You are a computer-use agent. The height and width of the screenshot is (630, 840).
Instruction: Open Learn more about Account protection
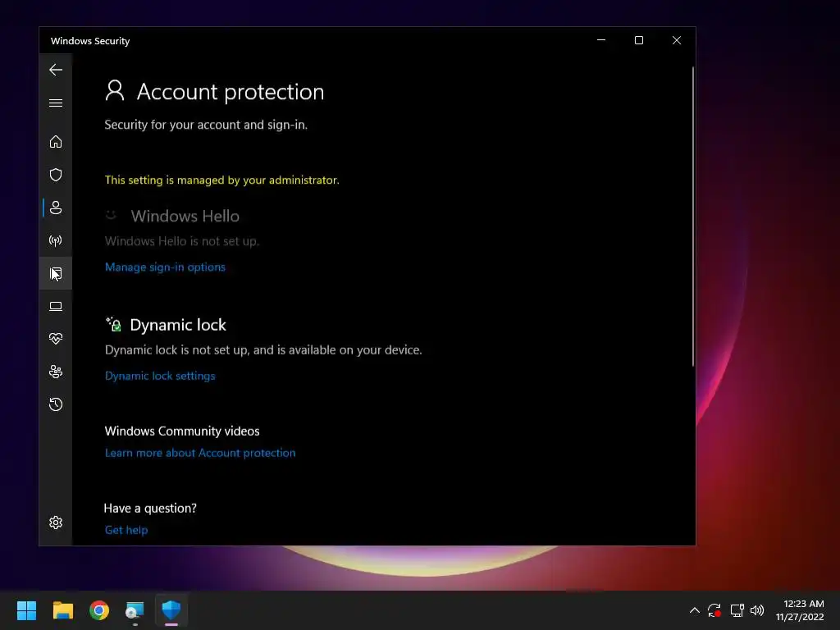(200, 453)
